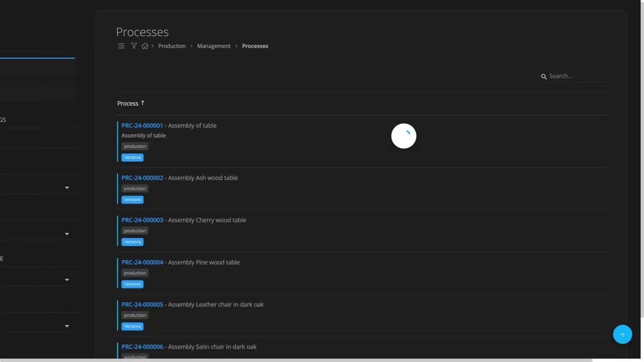Go to home via house icon
This screenshot has width=644, height=362.
(x=145, y=46)
